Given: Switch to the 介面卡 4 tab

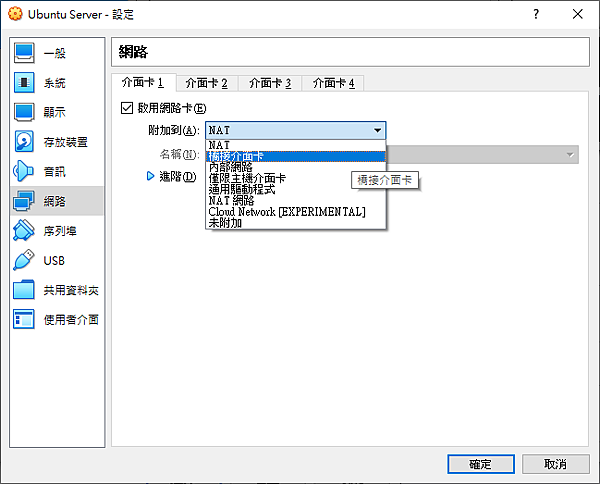Looking at the screenshot, I should pos(333,83).
